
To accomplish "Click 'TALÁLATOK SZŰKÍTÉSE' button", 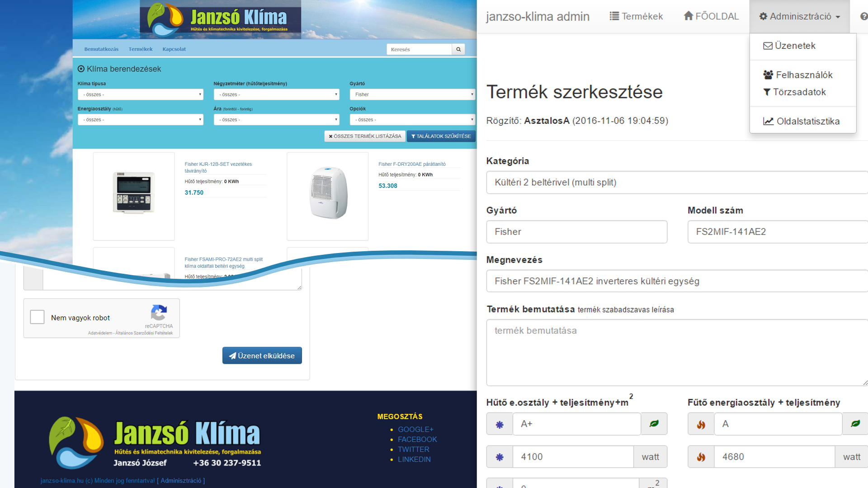I will pyautogui.click(x=441, y=136).
